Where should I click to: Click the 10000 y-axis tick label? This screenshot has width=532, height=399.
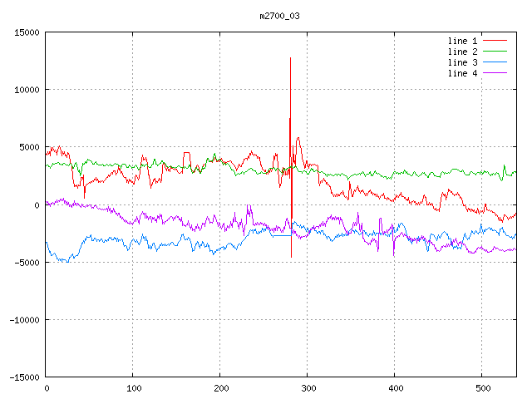pos(27,90)
